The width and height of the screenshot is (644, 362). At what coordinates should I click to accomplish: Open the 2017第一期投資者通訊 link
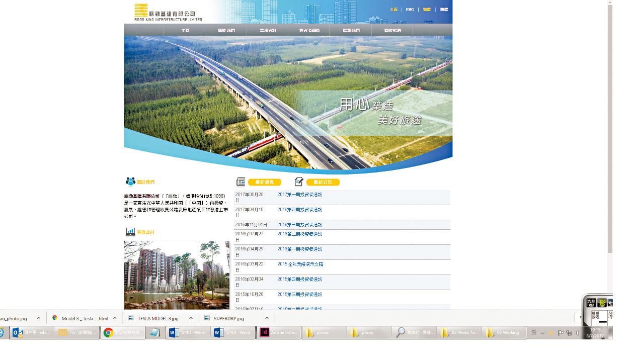(299, 195)
